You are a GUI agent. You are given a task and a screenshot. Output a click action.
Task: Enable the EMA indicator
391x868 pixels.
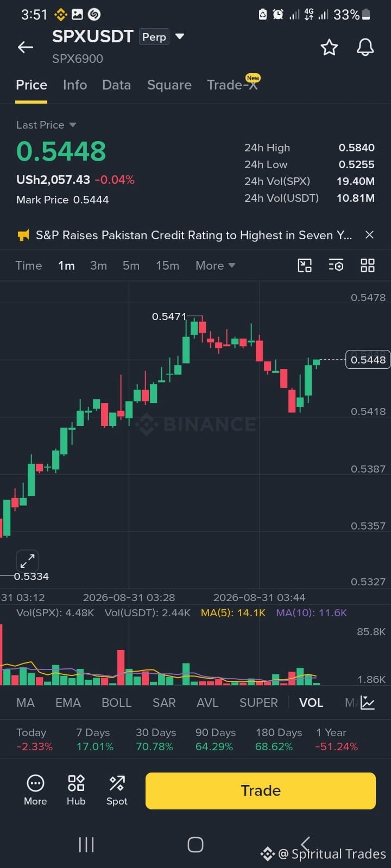[68, 703]
